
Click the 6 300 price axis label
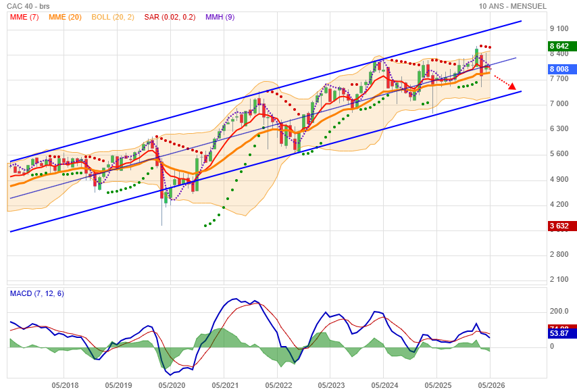pos(559,129)
